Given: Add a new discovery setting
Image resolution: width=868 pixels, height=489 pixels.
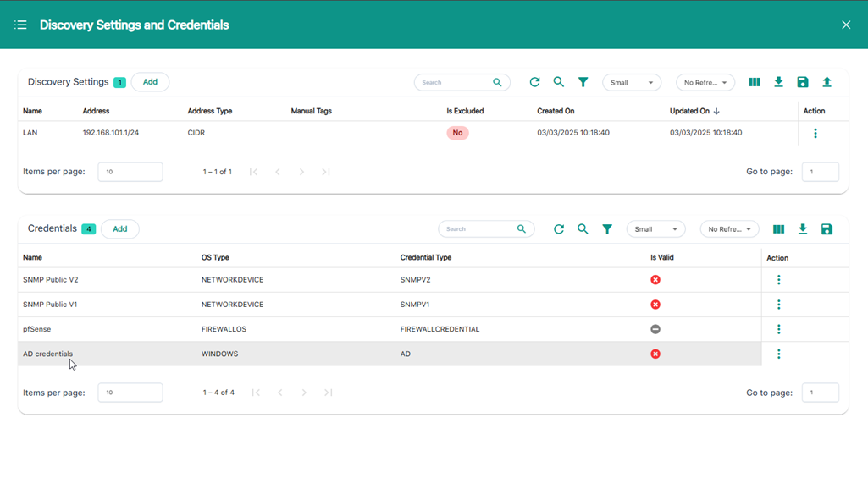Looking at the screenshot, I should coord(150,82).
